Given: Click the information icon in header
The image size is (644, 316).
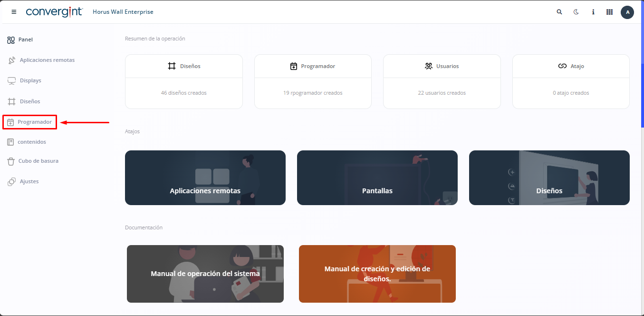Looking at the screenshot, I should tap(593, 12).
